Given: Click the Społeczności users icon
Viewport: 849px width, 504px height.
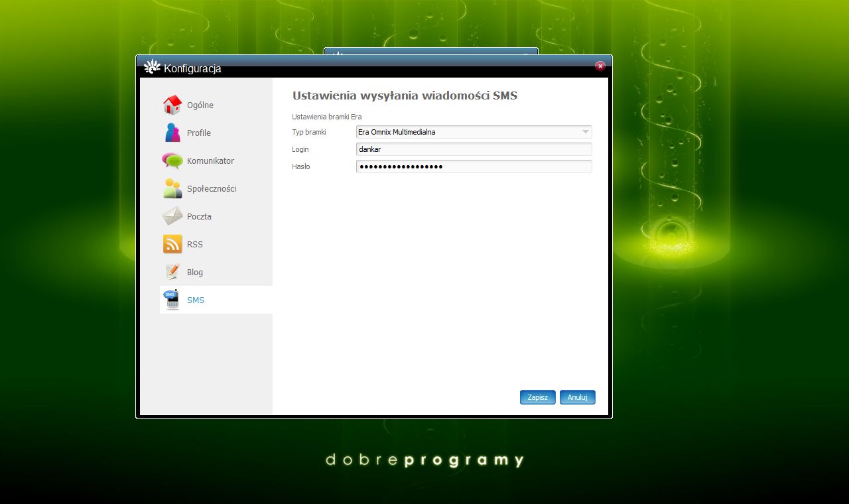Looking at the screenshot, I should pos(172,188).
